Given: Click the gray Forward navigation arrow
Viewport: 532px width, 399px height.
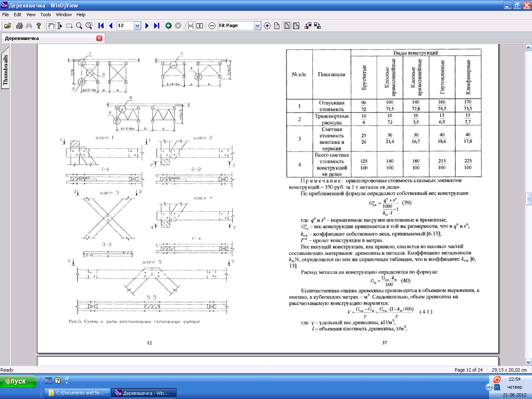Looking at the screenshot, I should click(x=178, y=26).
